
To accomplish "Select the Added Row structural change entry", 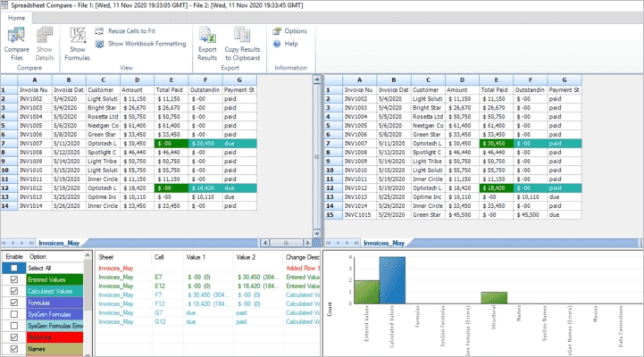I will point(208,268).
